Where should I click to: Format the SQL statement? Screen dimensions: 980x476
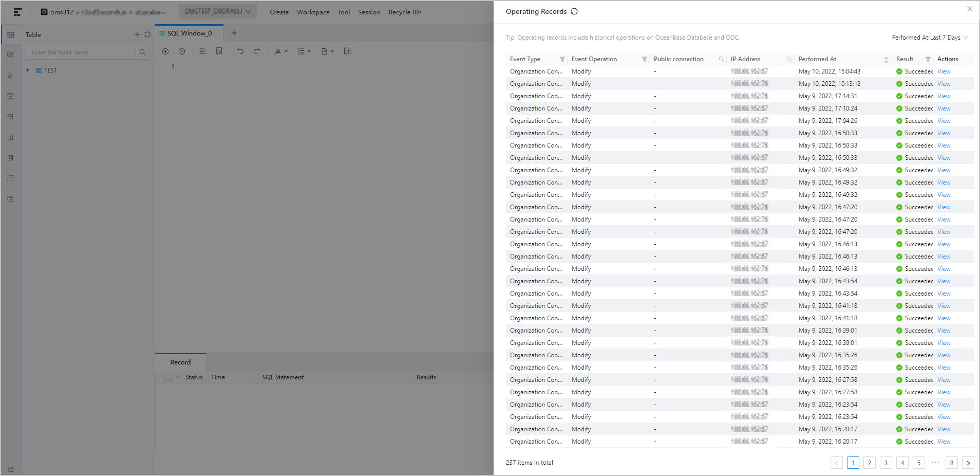[203, 51]
